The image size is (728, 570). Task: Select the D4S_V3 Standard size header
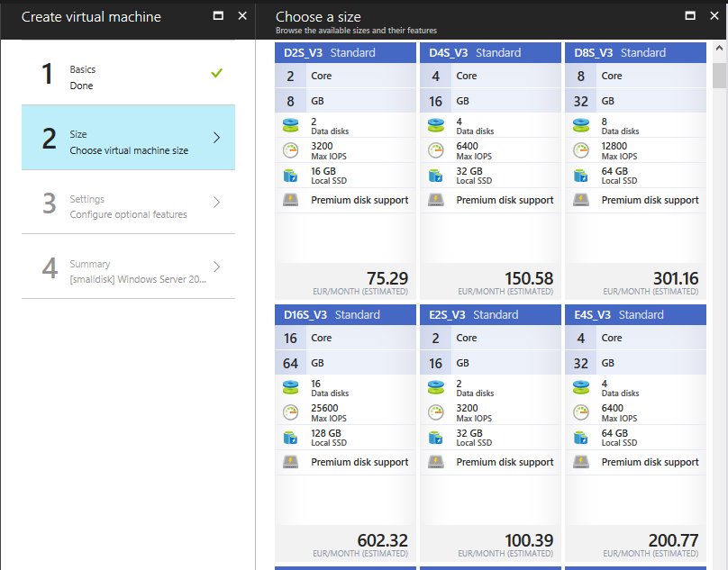pos(490,53)
